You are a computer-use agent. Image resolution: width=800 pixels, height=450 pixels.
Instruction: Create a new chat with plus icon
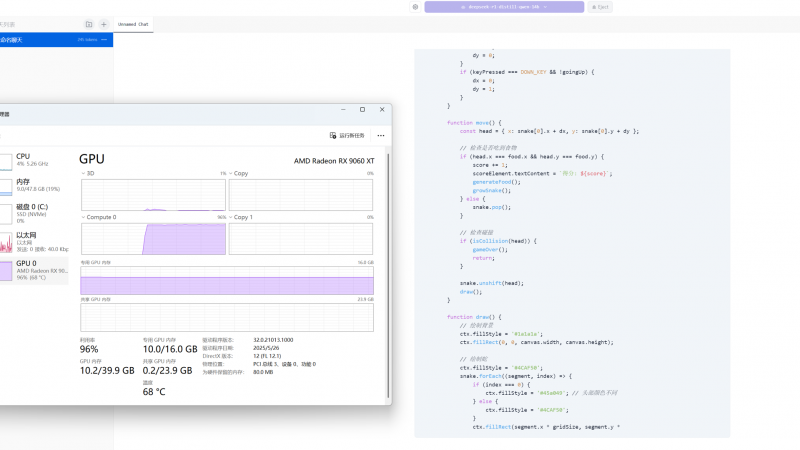(104, 24)
